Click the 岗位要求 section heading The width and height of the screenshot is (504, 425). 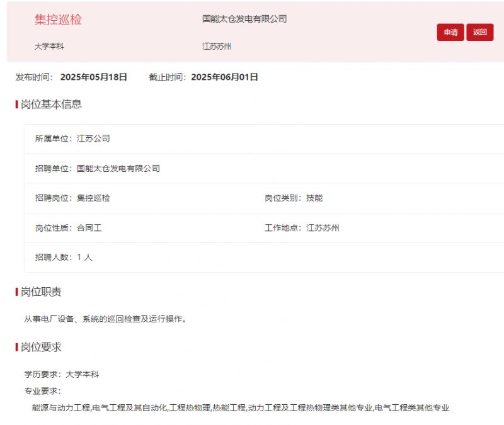[x=41, y=348]
